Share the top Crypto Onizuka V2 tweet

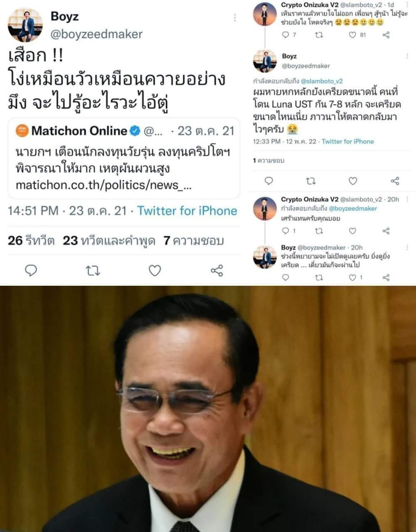point(386,35)
